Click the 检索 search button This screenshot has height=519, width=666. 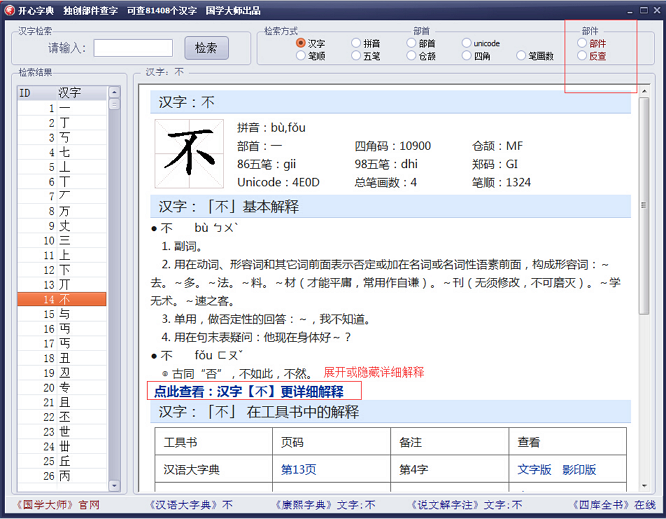206,48
